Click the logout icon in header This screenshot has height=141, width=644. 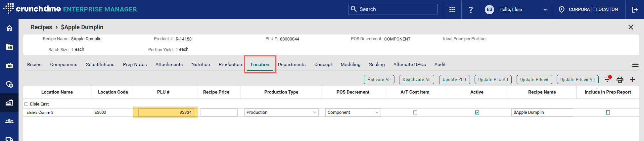(x=635, y=10)
